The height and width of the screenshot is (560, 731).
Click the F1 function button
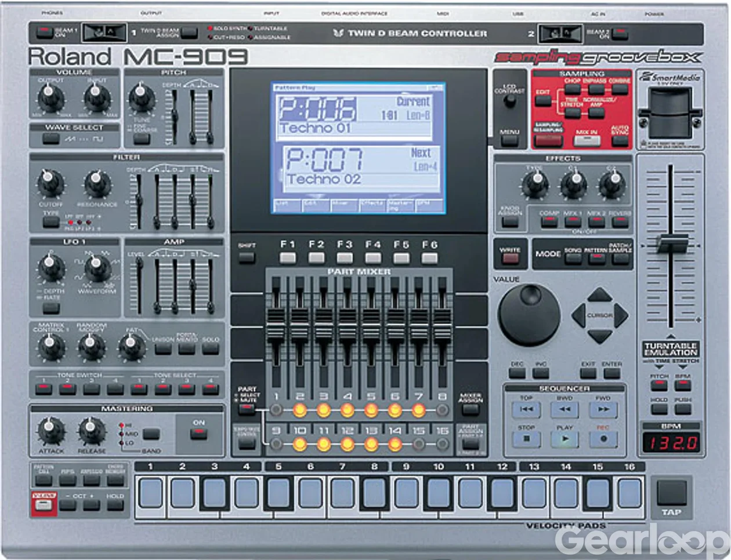click(x=288, y=258)
